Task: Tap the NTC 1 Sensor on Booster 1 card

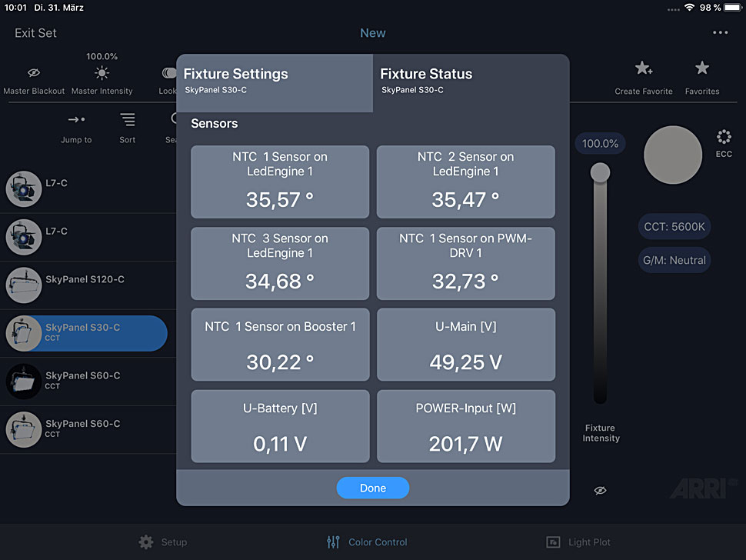Action: [280, 345]
